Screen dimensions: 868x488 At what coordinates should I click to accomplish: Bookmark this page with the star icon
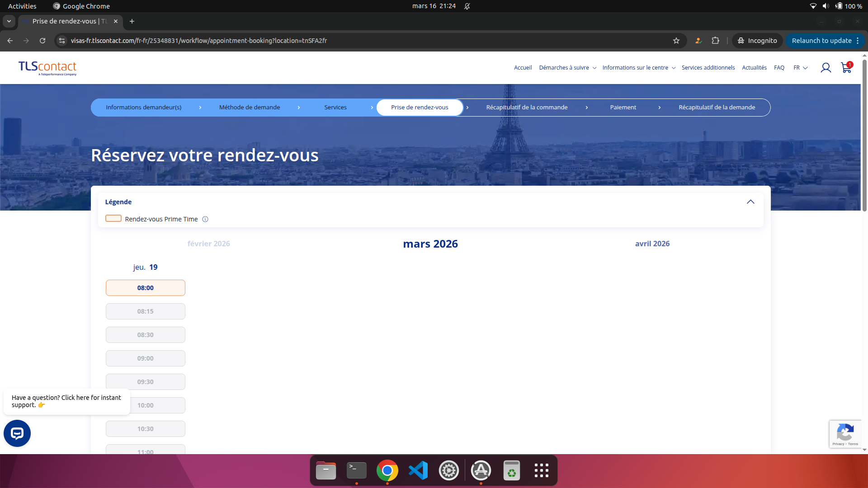676,41
